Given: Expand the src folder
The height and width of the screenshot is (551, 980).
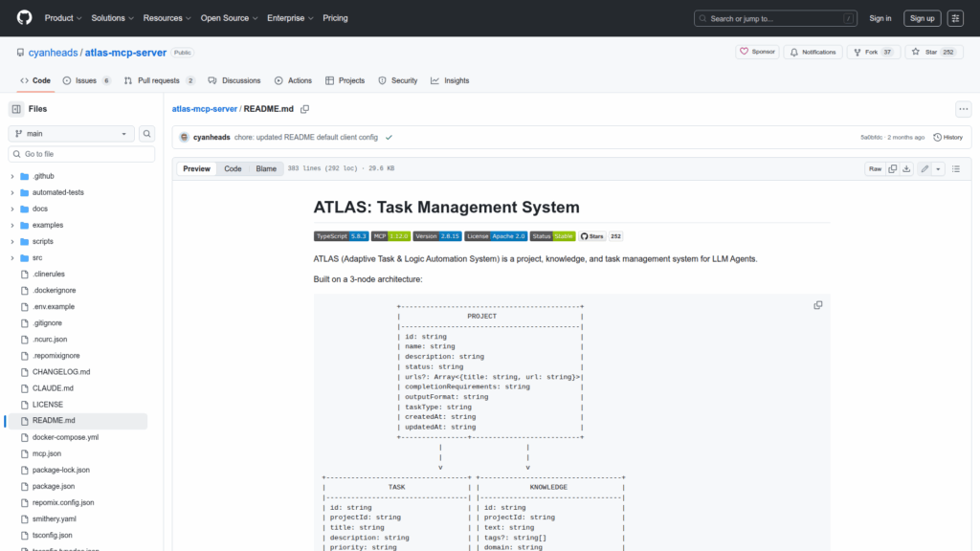Looking at the screenshot, I should 11,257.
